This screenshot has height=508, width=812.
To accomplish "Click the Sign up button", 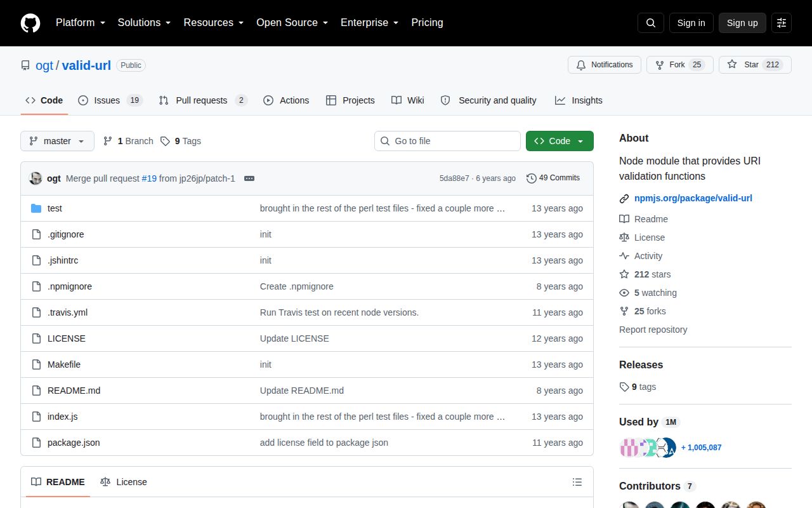I will point(742,23).
